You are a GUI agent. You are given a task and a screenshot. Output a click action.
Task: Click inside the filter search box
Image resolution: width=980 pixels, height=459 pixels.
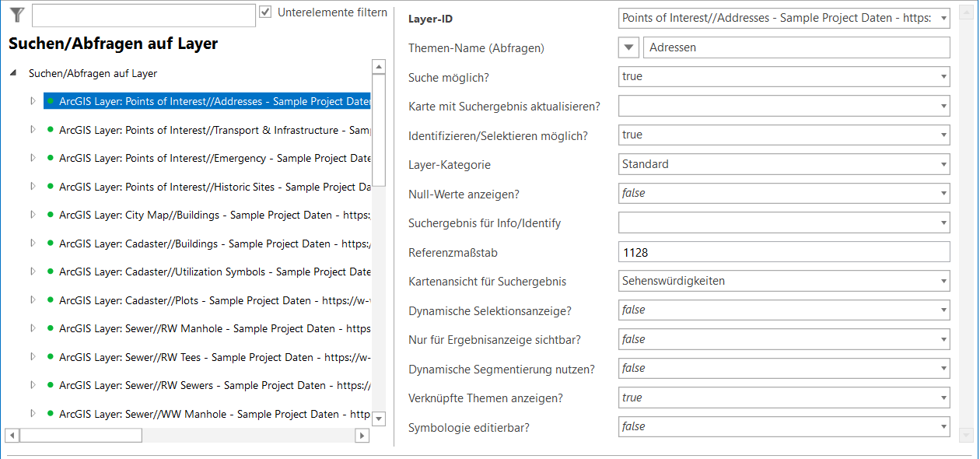pos(144,14)
